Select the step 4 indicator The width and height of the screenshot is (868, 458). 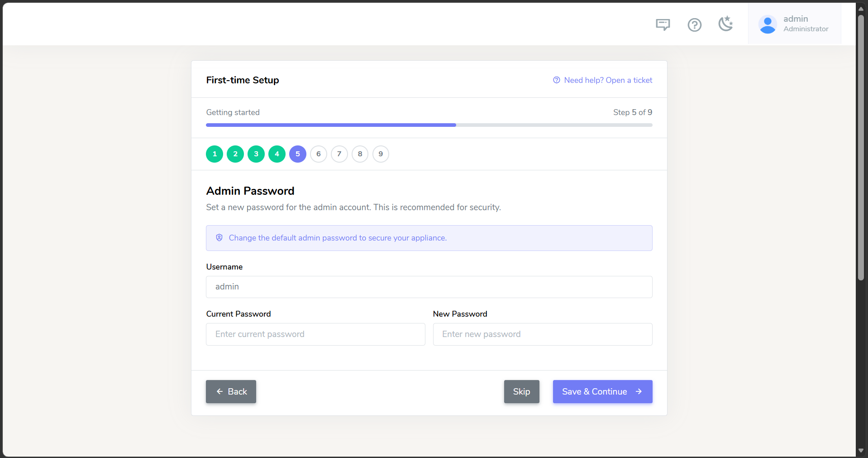point(277,154)
